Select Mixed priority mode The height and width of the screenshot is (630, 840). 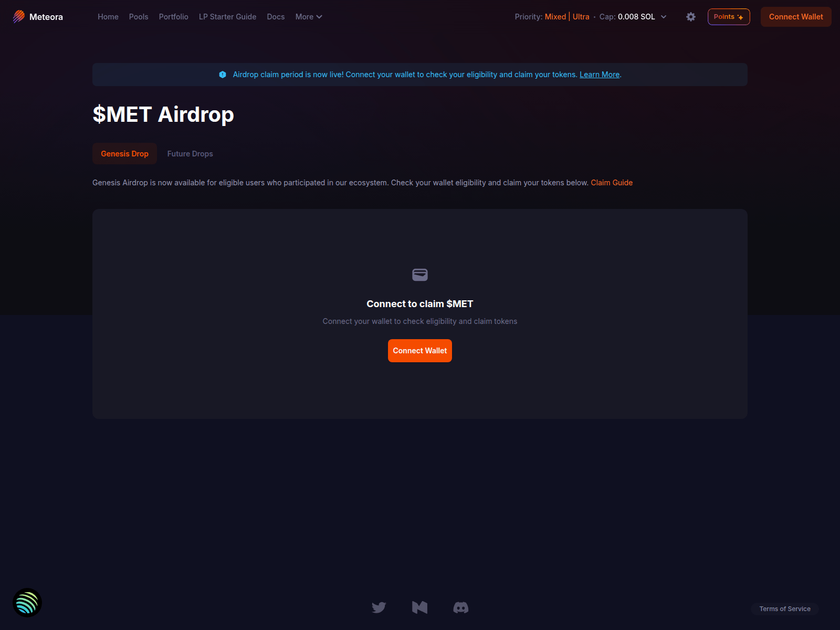tap(555, 16)
